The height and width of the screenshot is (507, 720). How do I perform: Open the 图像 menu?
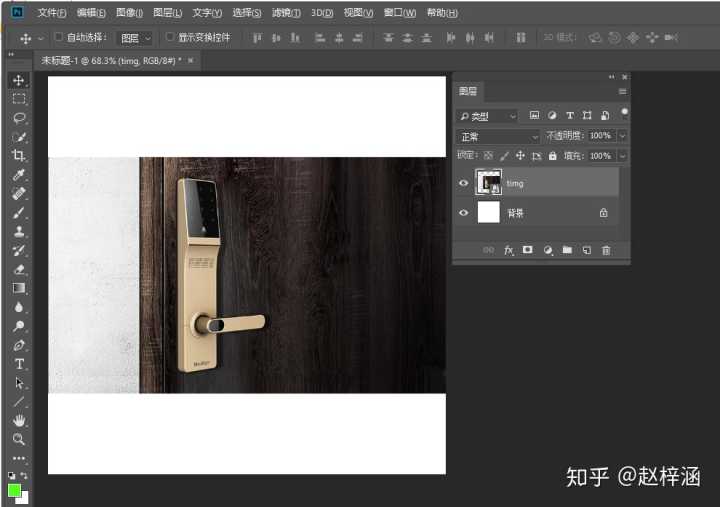[x=129, y=13]
